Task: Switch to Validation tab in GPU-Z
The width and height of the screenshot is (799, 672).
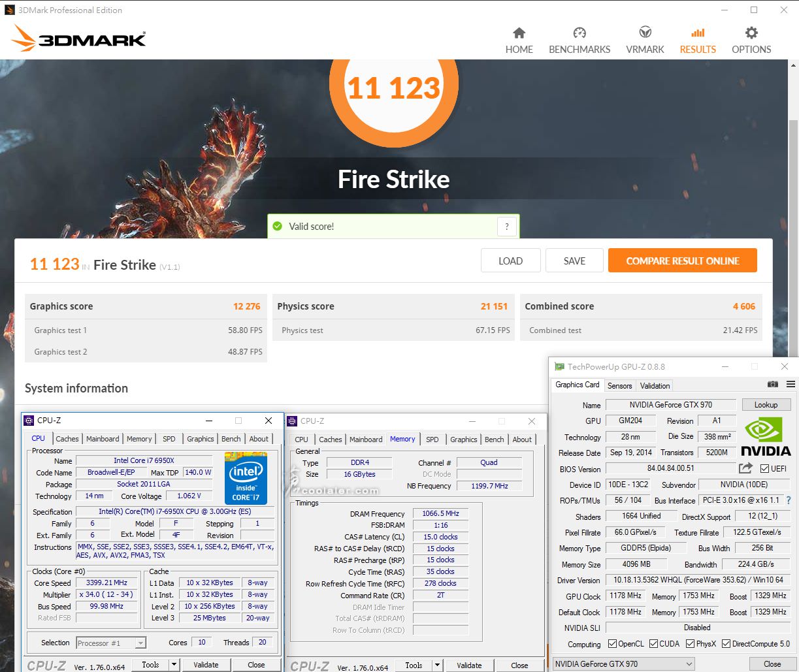Action: [x=655, y=385]
